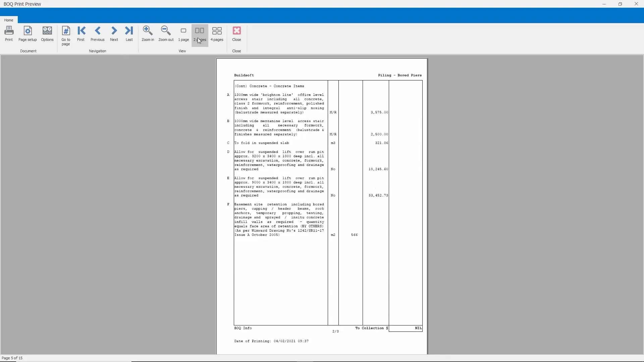The height and width of the screenshot is (362, 644).
Task: Open the print Options icon
Action: tap(47, 34)
